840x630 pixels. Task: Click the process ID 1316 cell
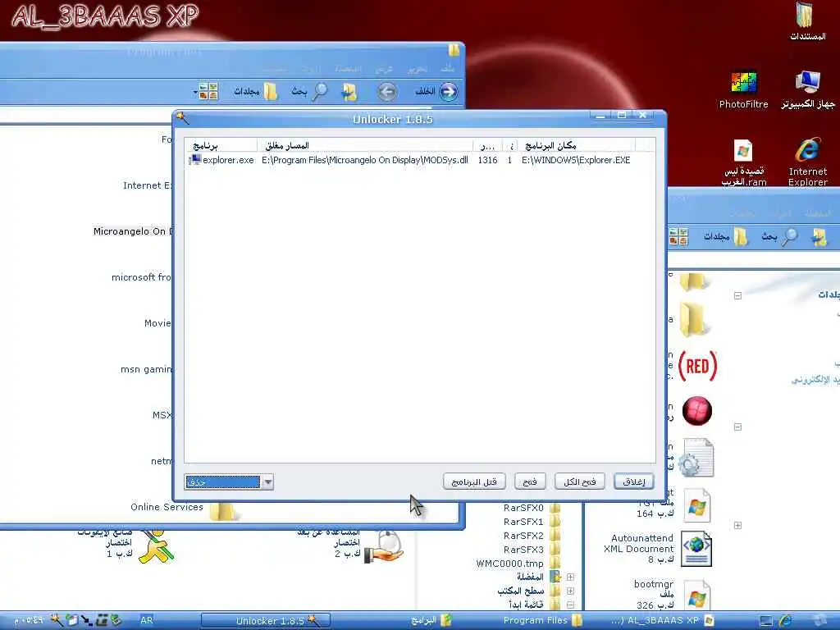(x=487, y=160)
